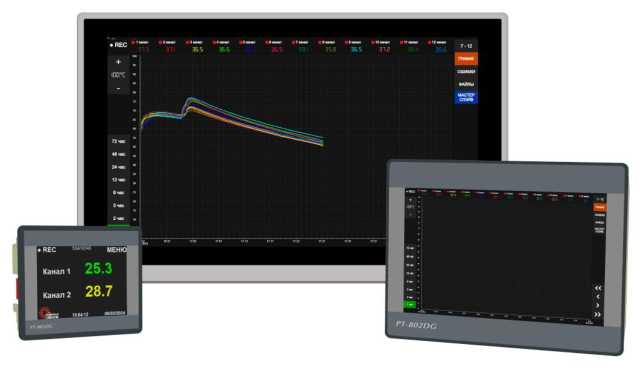Select the 24 hours time range
Viewport: 638px width, 367px height.
click(x=118, y=167)
